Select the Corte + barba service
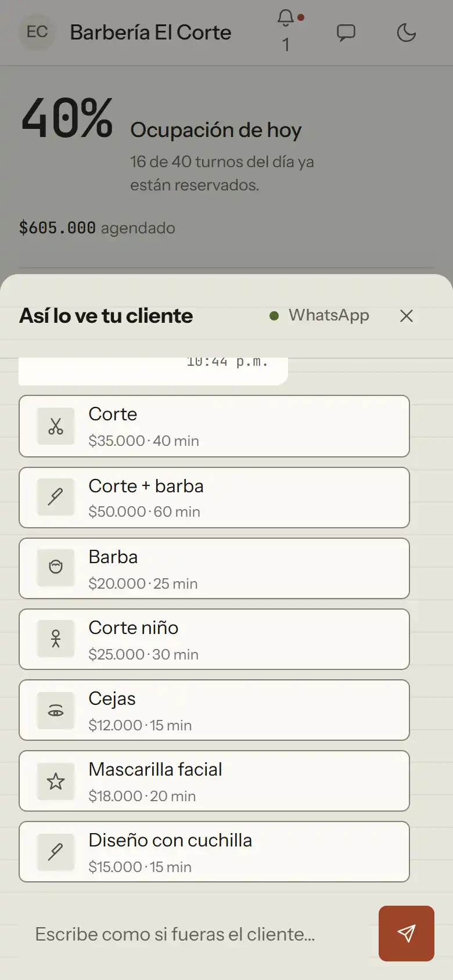The image size is (453, 980). tap(214, 498)
